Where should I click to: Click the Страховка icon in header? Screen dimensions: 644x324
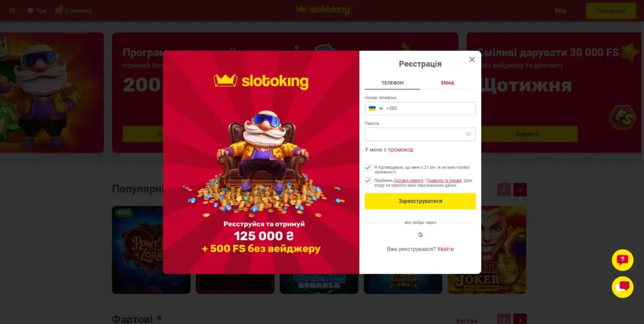(58, 10)
